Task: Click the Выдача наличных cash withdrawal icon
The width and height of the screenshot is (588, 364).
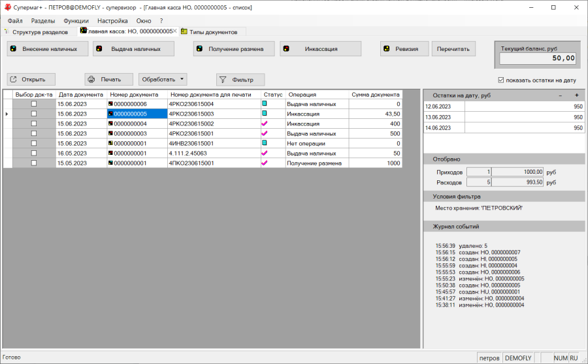Action: 99,49
